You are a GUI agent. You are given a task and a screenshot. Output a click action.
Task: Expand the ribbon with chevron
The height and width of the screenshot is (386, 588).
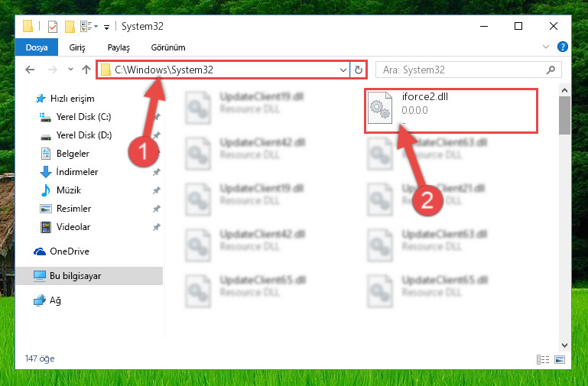pyautogui.click(x=546, y=47)
